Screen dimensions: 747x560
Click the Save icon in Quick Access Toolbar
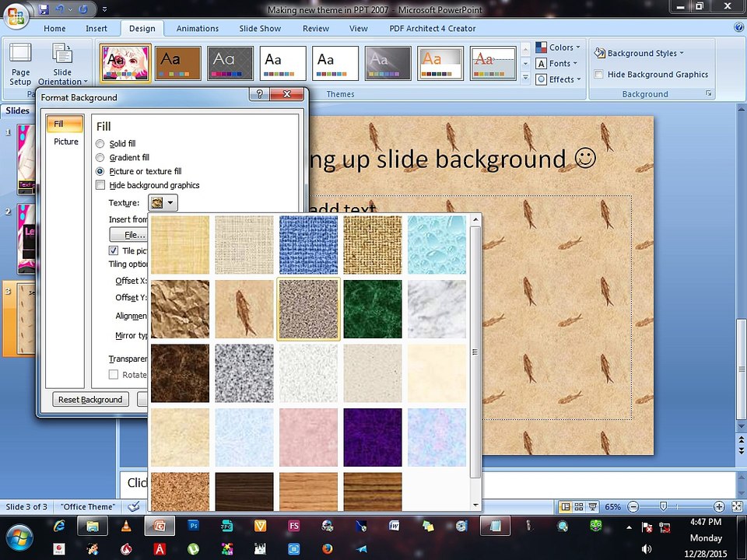(x=44, y=9)
